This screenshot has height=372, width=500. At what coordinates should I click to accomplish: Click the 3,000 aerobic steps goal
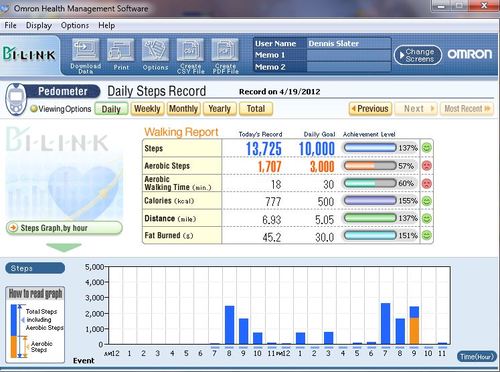click(x=322, y=166)
